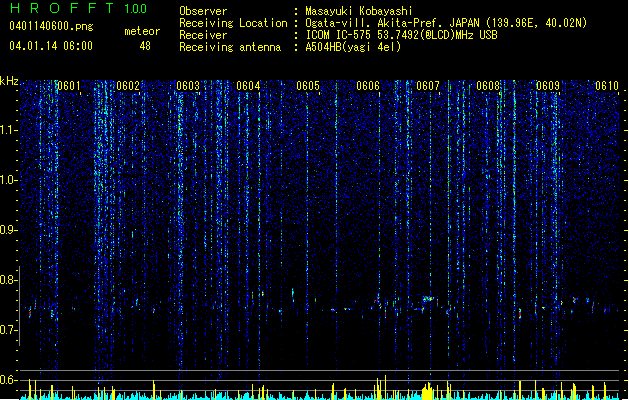
Task: Click the 'meteor' label text
Action: tap(142, 31)
